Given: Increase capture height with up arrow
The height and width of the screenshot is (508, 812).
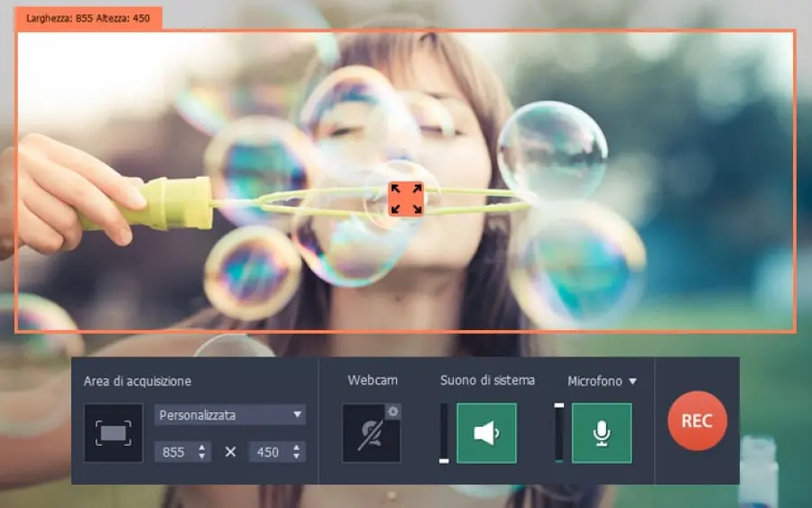Looking at the screenshot, I should coord(296,448).
